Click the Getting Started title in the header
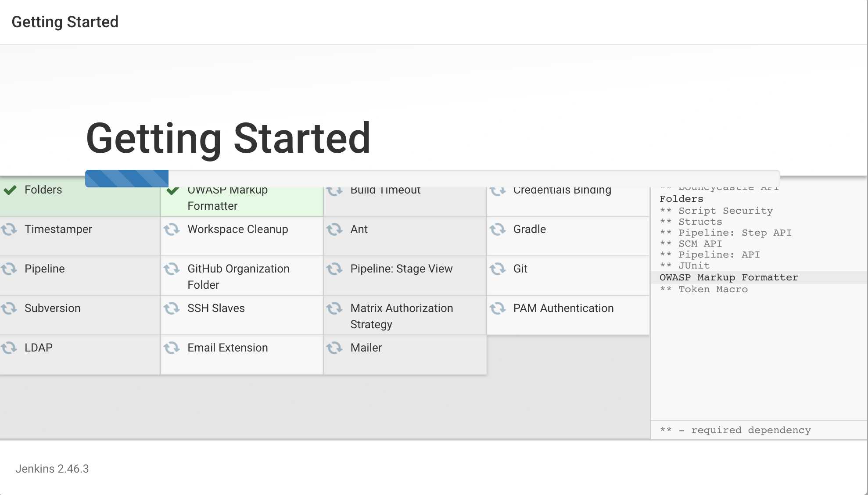This screenshot has height=495, width=868. click(x=65, y=22)
